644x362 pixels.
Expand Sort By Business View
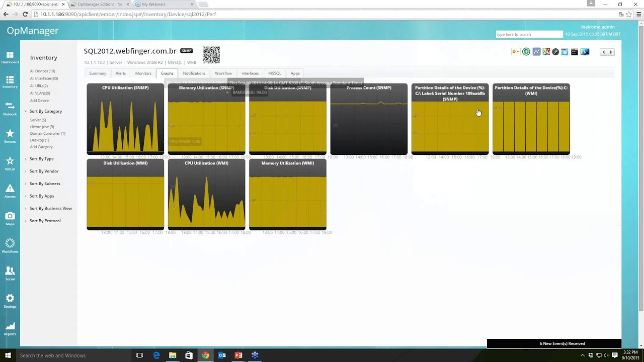pos(50,208)
